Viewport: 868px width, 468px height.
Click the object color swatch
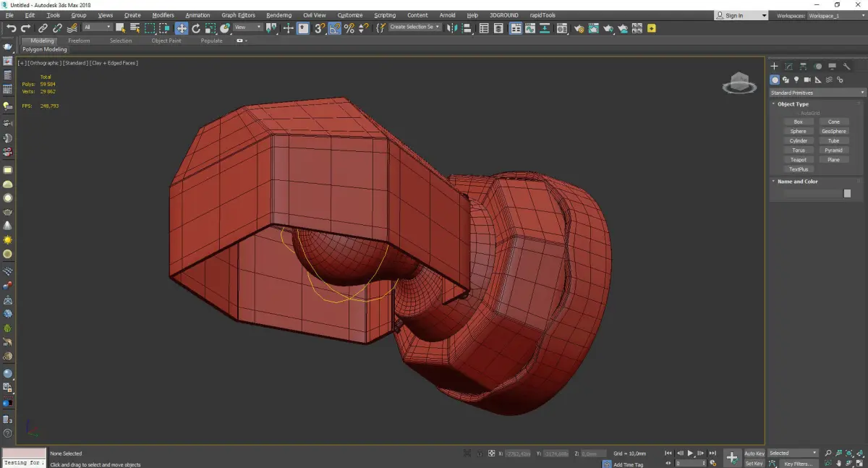click(x=847, y=193)
